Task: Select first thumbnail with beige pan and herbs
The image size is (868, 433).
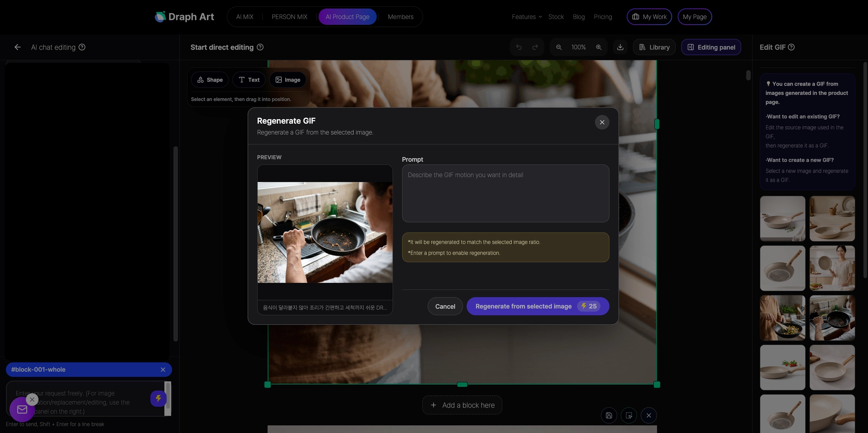Action: pos(782,218)
